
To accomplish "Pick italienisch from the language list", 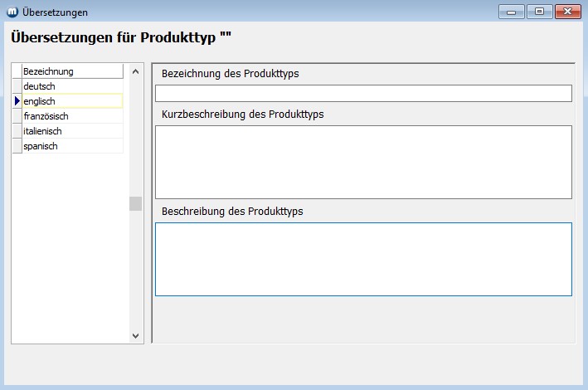I will pos(72,131).
